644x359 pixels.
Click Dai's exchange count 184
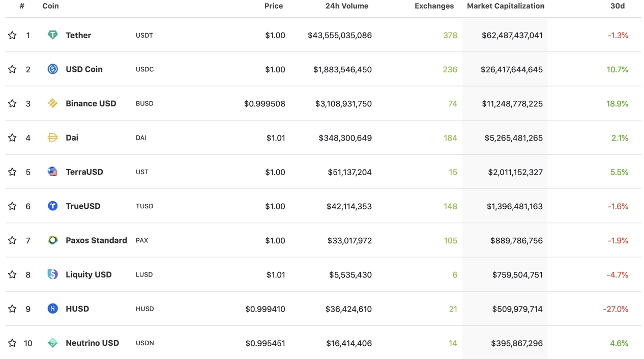coord(450,138)
